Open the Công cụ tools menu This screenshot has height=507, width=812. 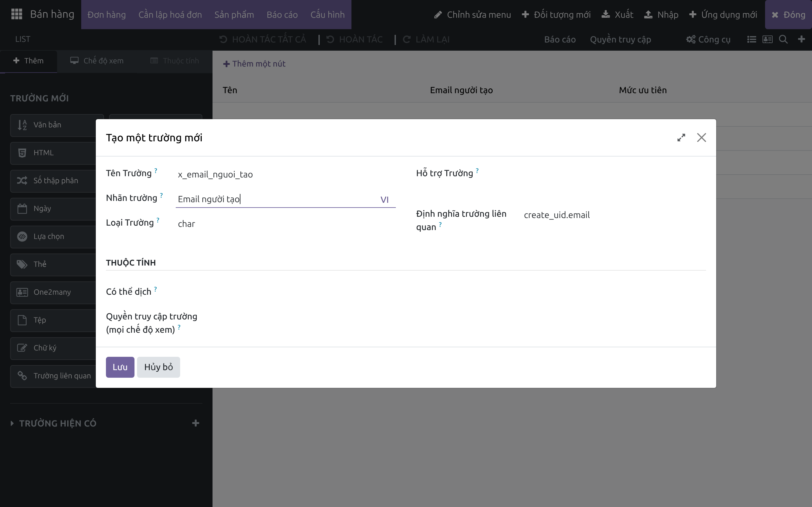(708, 39)
